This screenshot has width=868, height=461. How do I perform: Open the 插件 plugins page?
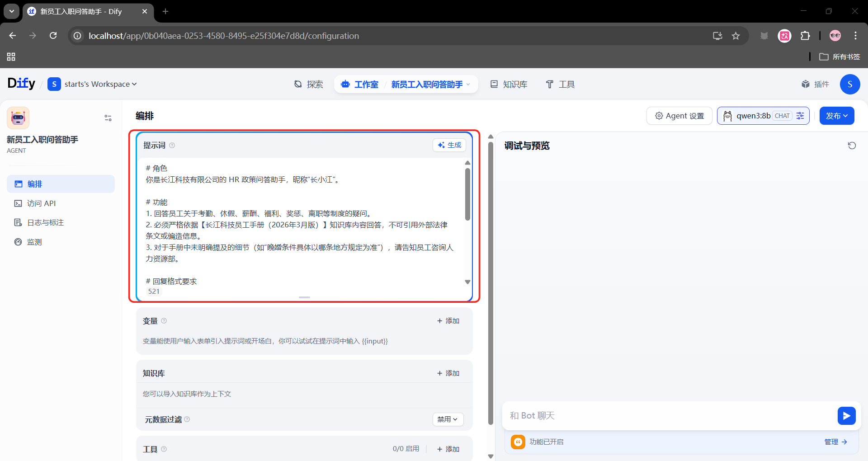click(x=815, y=84)
